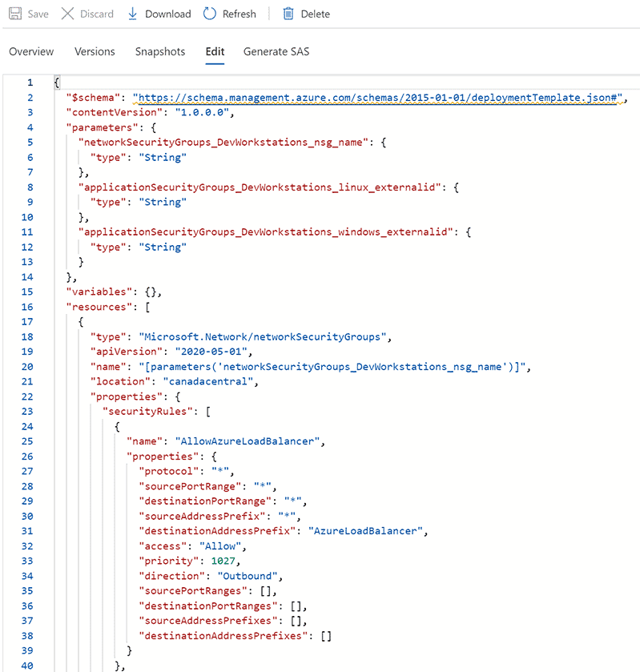Switch to the Snapshots tab
640x672 pixels.
coord(159,51)
